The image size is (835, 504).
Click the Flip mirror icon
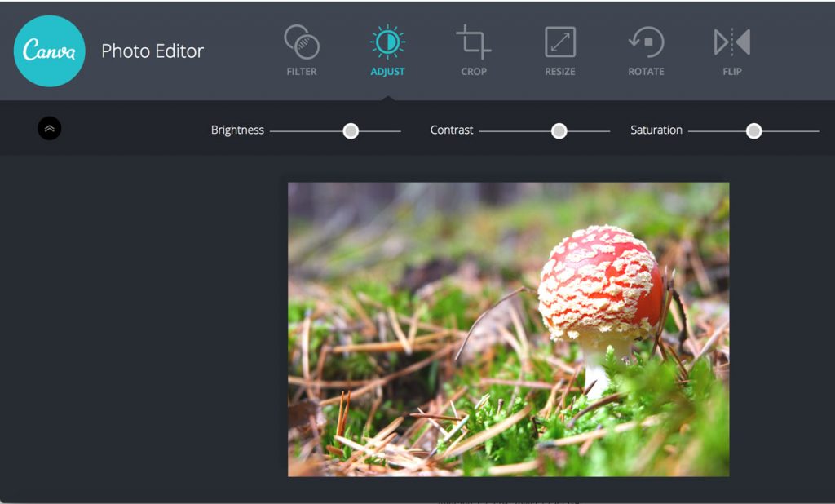click(x=731, y=42)
